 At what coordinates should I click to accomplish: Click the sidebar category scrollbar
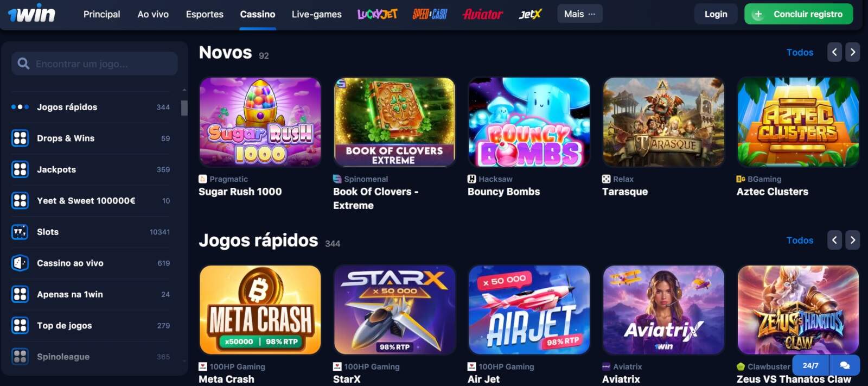[x=184, y=108]
